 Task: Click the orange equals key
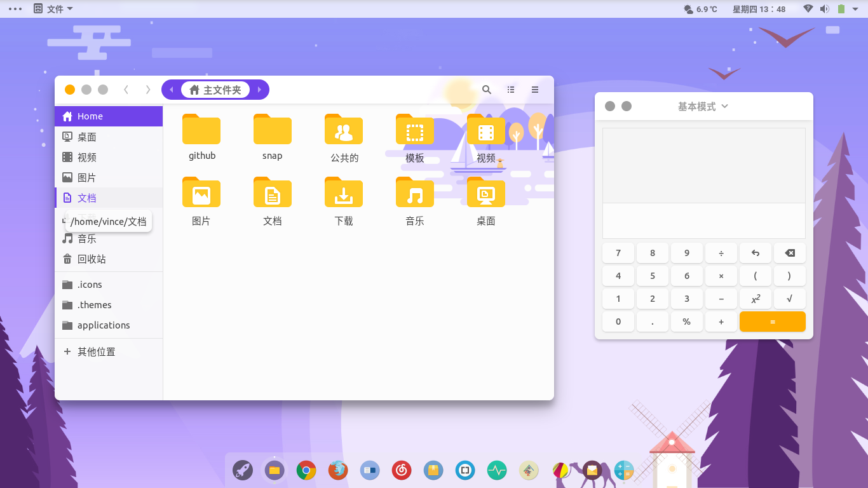tap(773, 322)
